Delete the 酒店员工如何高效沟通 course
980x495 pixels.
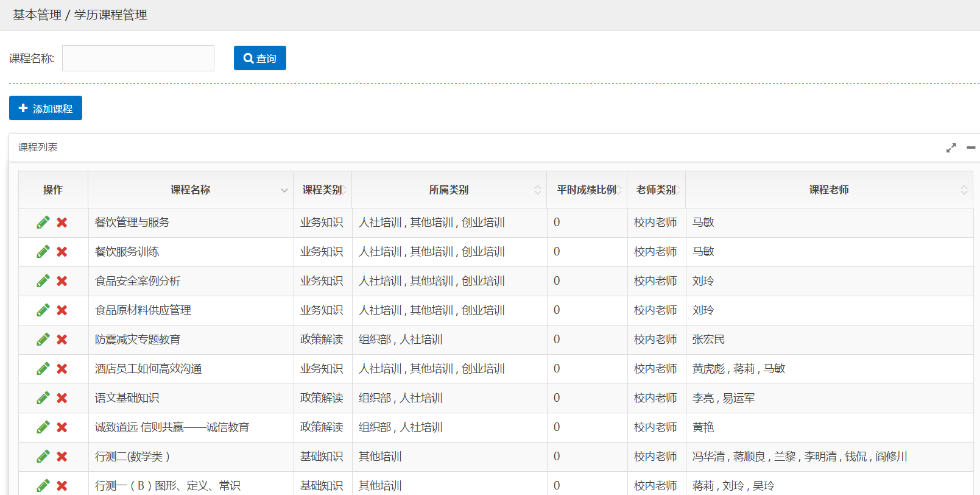point(62,369)
